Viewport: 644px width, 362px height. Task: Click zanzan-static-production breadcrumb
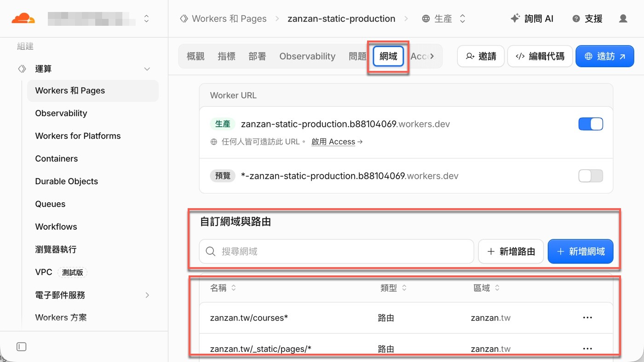(x=341, y=18)
